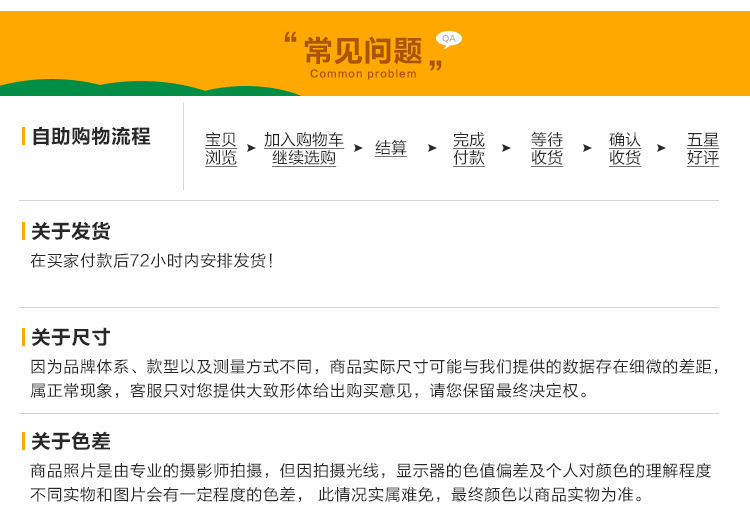Viewport: 750px width, 509px height.
Task: Click the arrow after 完成付款
Action: [x=506, y=148]
